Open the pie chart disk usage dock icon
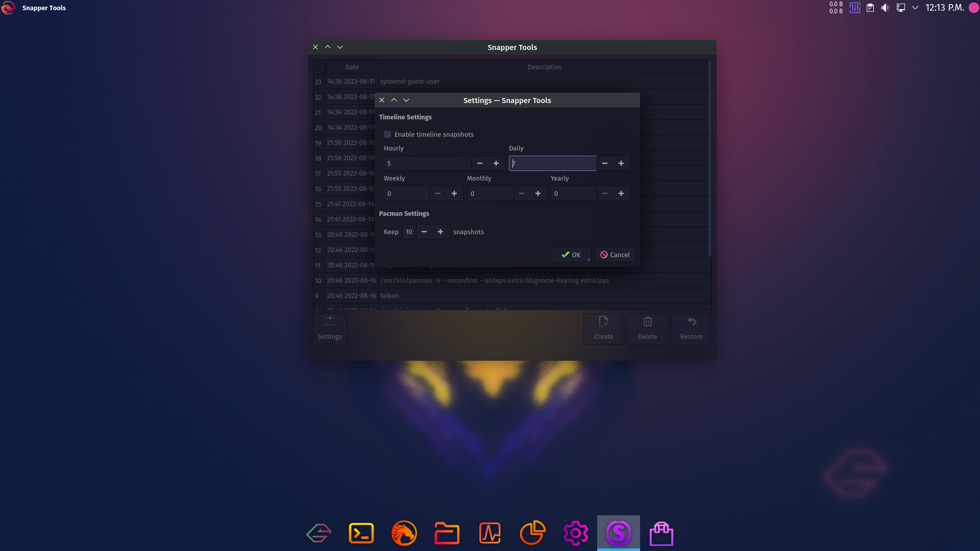Screen dimensions: 980x551 tap(533, 533)
